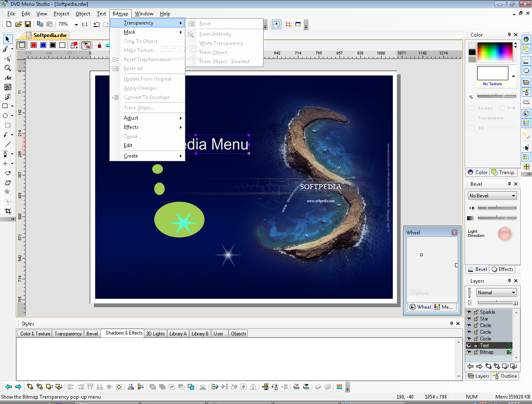Expand the Adjust submenu
This screenshot has height=404, width=532.
(x=148, y=118)
